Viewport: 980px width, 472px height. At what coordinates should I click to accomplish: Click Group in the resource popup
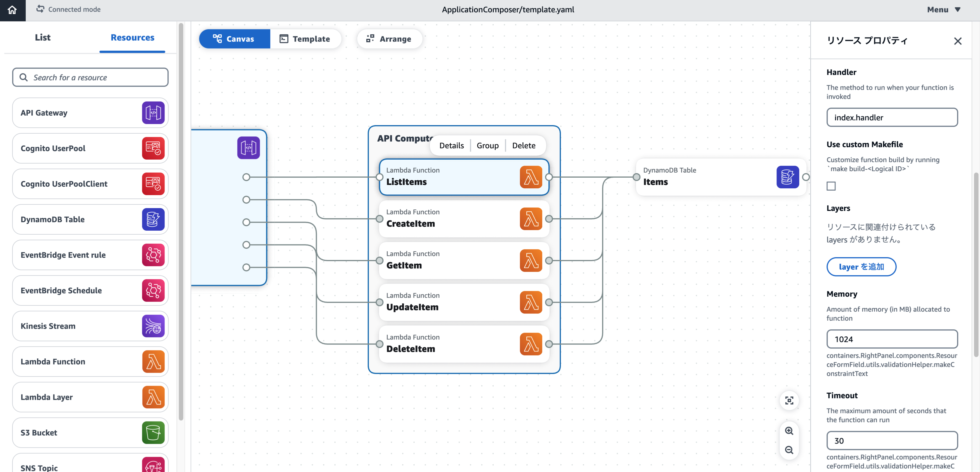487,145
